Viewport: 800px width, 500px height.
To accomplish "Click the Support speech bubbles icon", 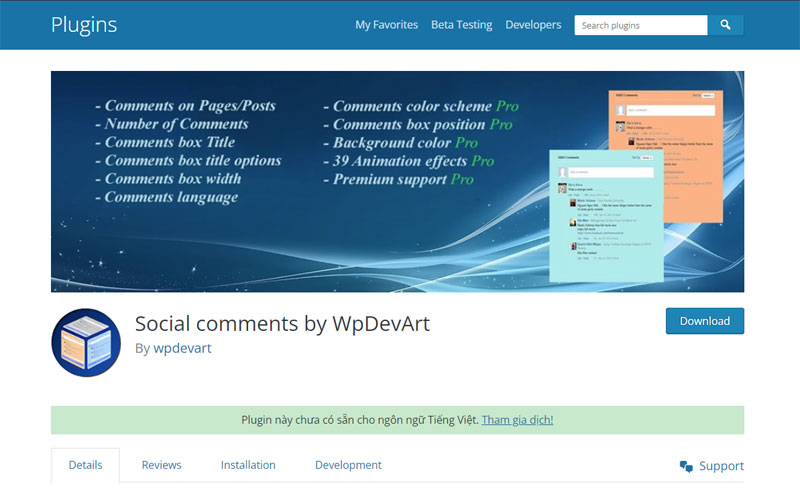I will click(x=686, y=466).
